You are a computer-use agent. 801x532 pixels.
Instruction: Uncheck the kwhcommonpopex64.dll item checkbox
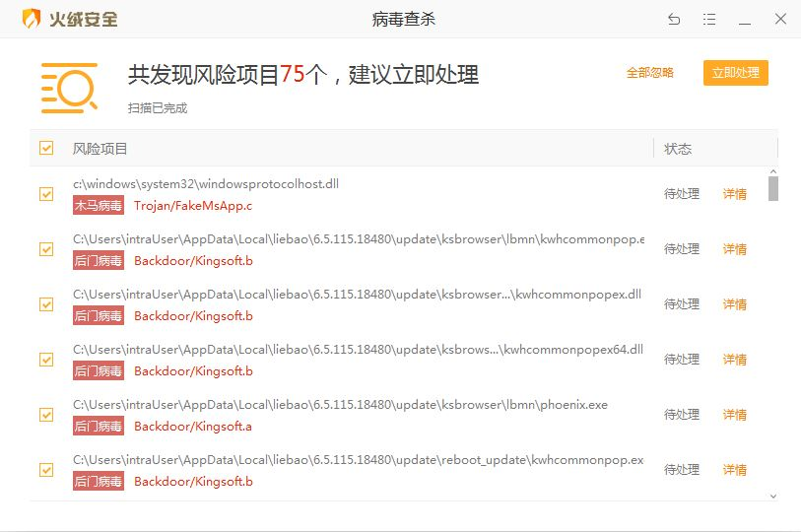pyautogui.click(x=46, y=360)
